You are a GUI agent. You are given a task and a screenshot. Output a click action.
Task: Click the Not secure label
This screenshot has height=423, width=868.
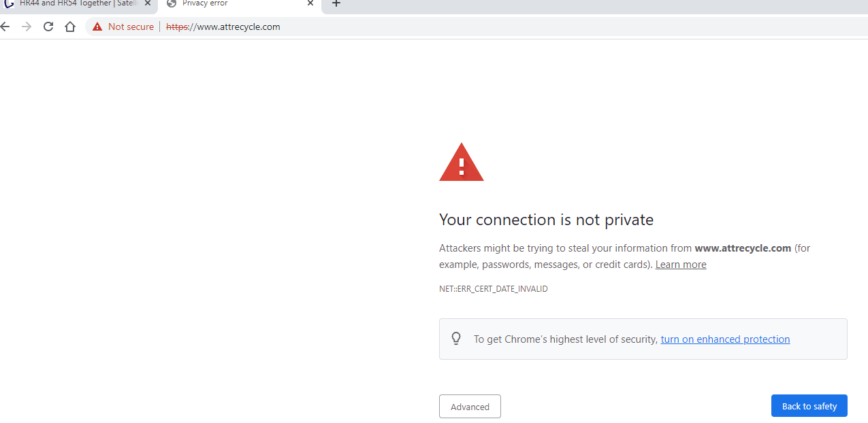pyautogui.click(x=131, y=27)
